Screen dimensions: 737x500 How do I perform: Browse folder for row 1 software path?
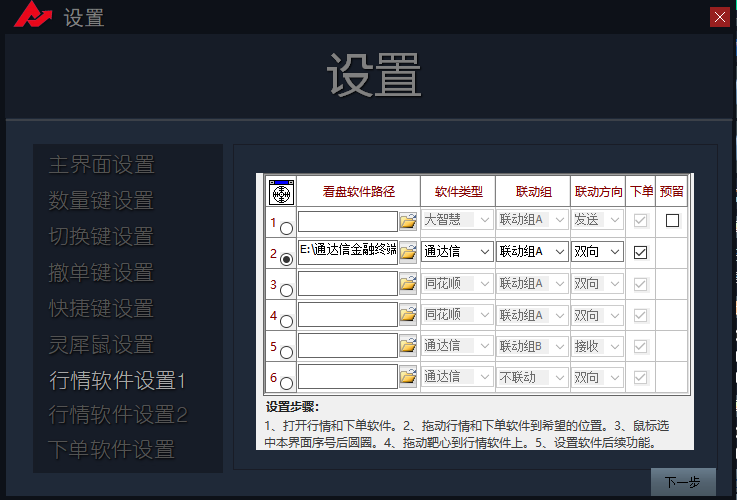coord(408,221)
